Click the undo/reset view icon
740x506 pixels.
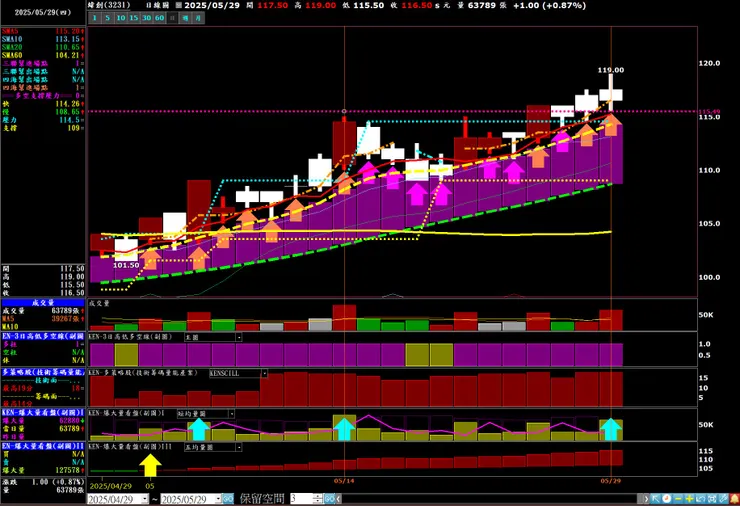[700, 499]
